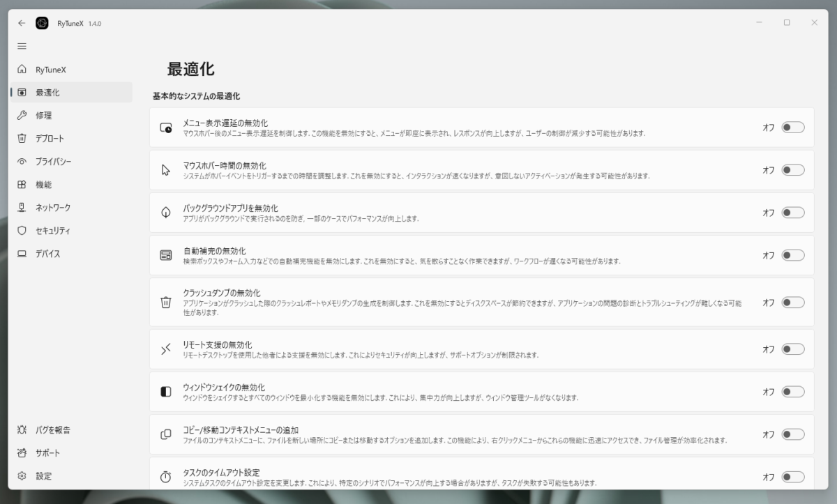Click the remote icon of リモート支援

point(166,349)
